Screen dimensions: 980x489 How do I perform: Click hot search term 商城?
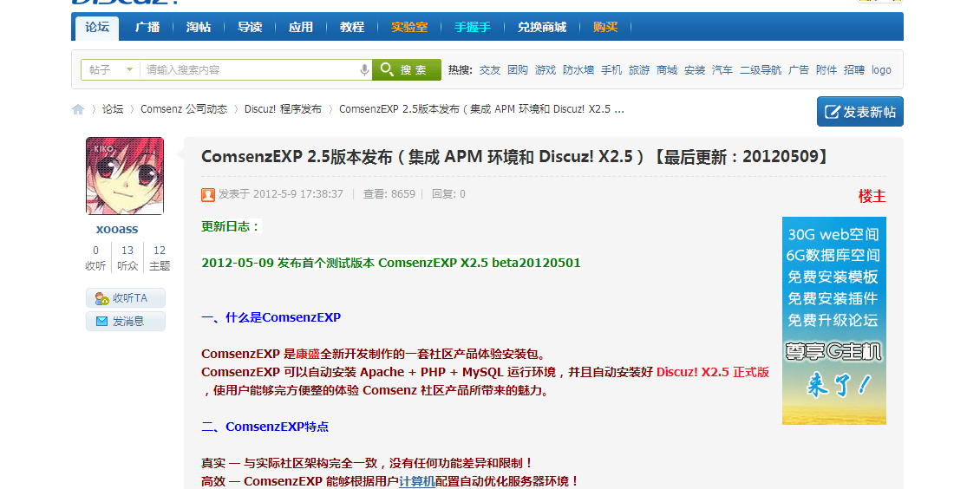(x=667, y=70)
